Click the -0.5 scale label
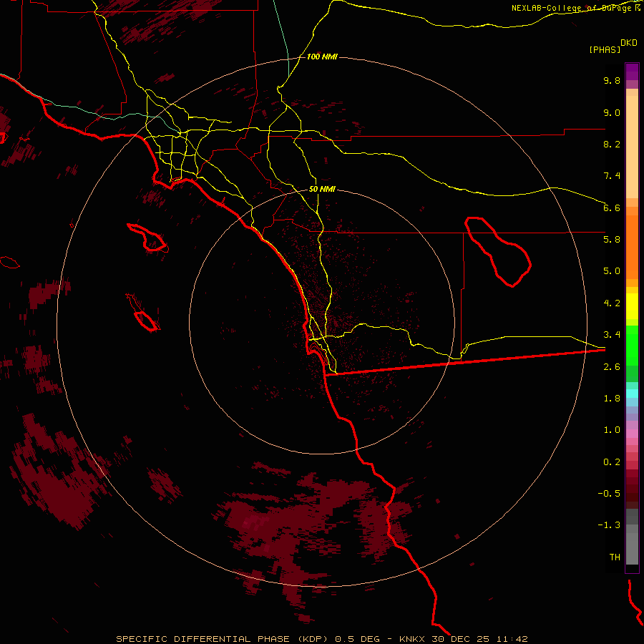The width and height of the screenshot is (644, 644). click(x=609, y=494)
